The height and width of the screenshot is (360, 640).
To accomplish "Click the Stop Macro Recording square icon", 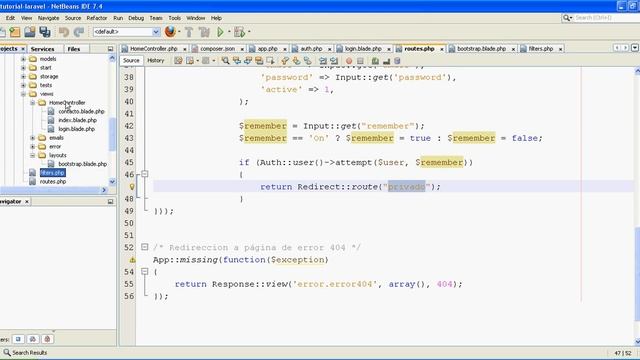I will point(360,61).
